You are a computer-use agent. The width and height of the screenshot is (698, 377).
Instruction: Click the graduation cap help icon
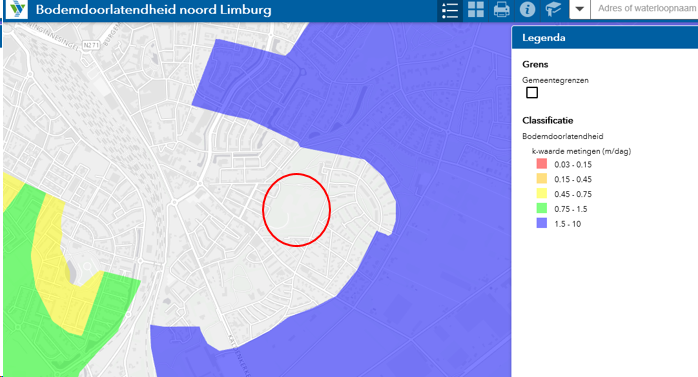pyautogui.click(x=553, y=9)
